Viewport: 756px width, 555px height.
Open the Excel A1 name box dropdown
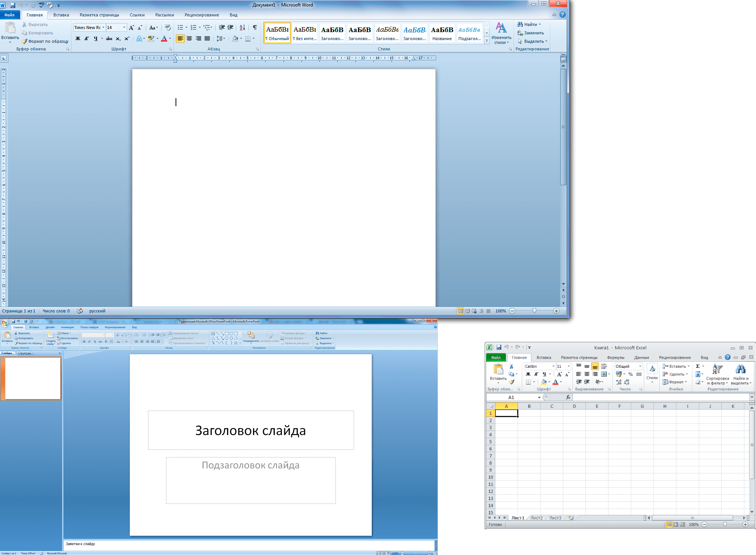coord(539,397)
